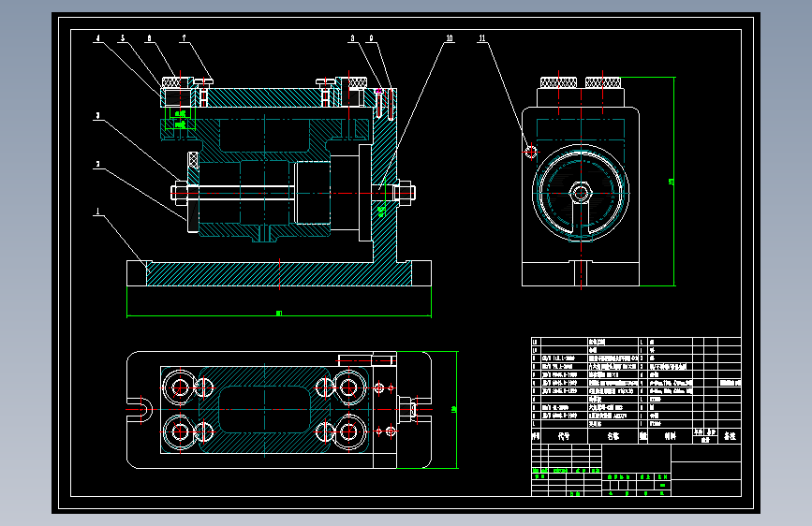812x526 pixels.
Task: Pick the U-shaped slot in the top view
Action: click(140, 410)
